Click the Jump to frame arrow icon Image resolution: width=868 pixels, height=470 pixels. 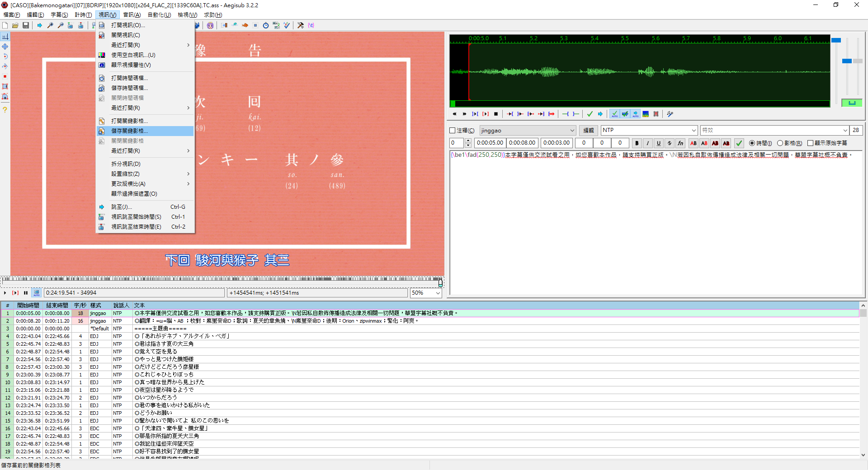click(40, 25)
